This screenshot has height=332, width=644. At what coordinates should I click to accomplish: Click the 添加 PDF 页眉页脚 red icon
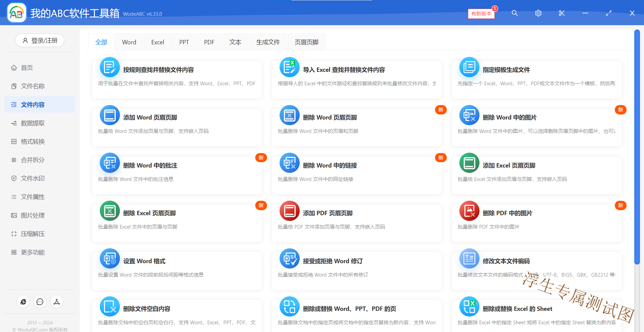[289, 211]
